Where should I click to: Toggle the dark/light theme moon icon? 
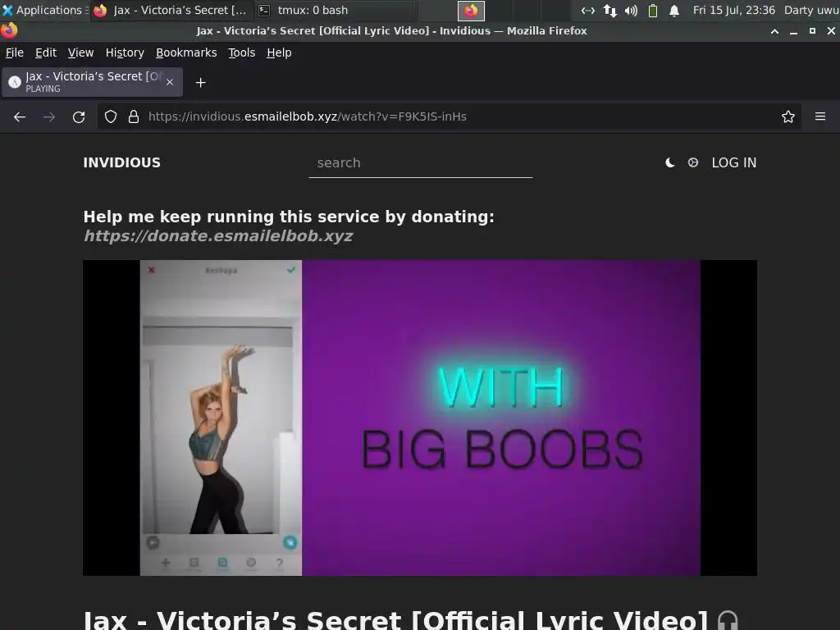pyautogui.click(x=669, y=163)
